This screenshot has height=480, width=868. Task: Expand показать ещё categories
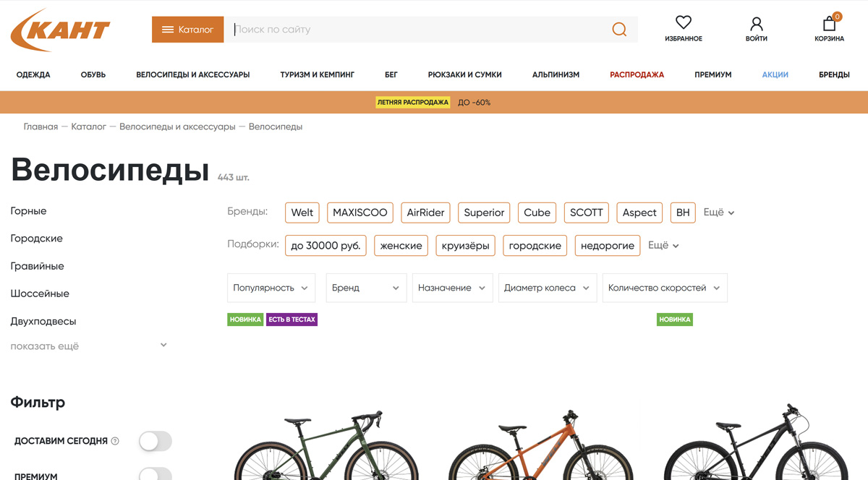coord(89,346)
